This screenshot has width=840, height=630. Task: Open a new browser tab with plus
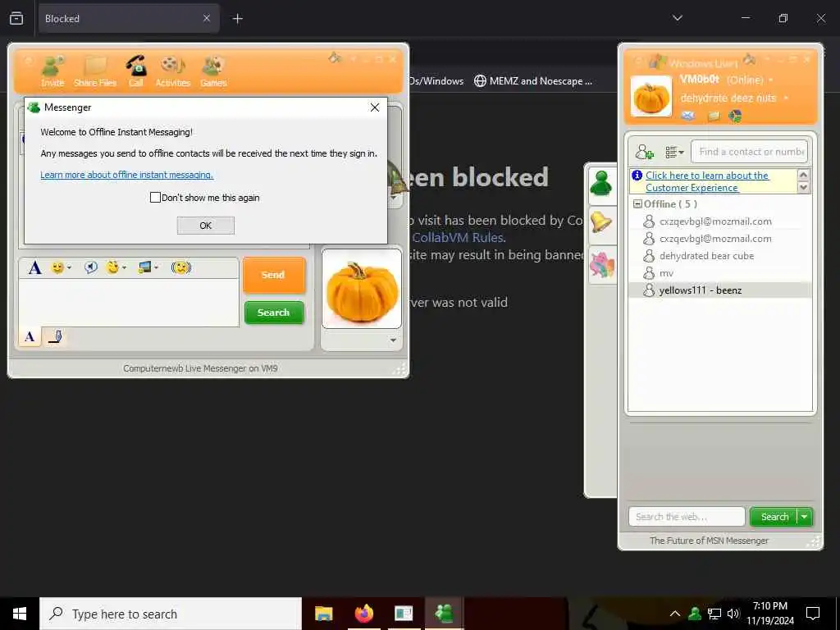coord(237,19)
